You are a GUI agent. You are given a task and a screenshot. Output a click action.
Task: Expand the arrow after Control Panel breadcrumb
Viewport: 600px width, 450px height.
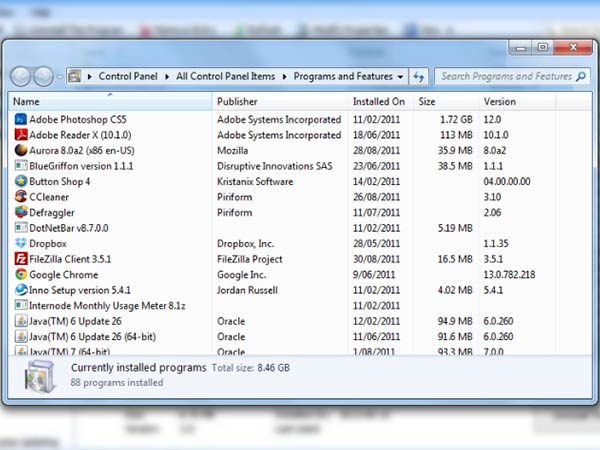[x=167, y=77]
